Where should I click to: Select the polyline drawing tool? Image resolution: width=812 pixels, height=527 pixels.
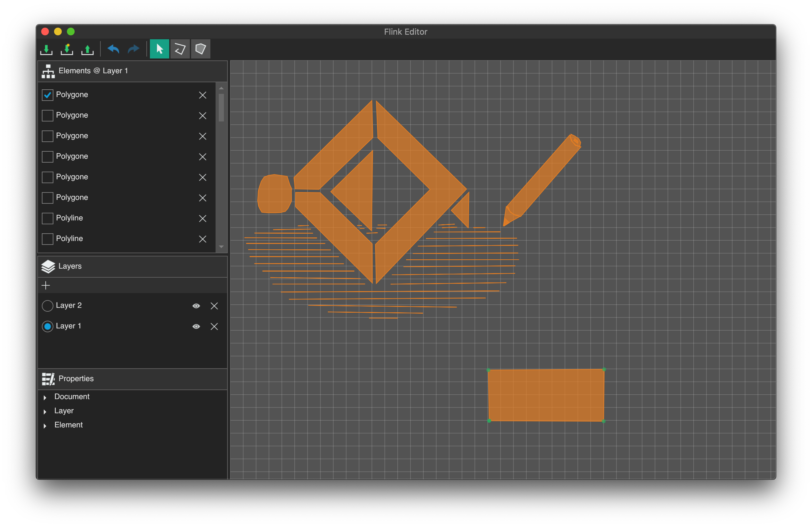[180, 49]
